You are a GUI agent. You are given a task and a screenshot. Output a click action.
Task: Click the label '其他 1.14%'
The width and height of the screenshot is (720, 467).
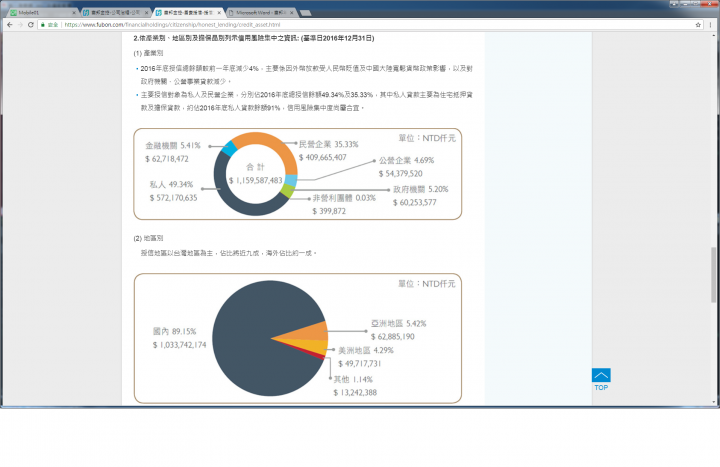(x=353, y=379)
